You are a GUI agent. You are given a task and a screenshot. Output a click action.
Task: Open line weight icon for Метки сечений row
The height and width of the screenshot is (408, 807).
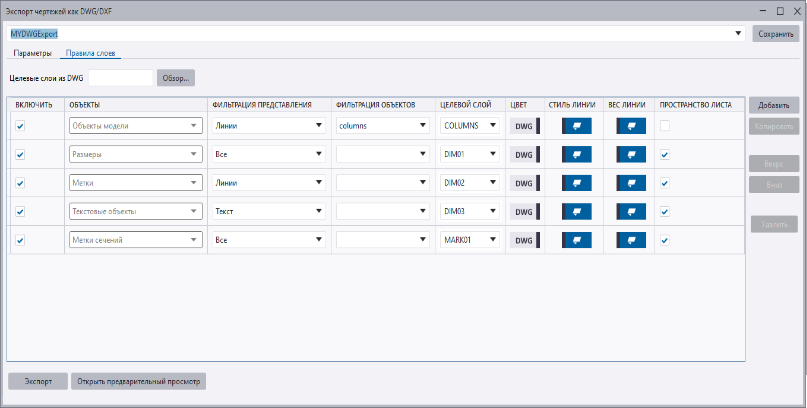[630, 241]
